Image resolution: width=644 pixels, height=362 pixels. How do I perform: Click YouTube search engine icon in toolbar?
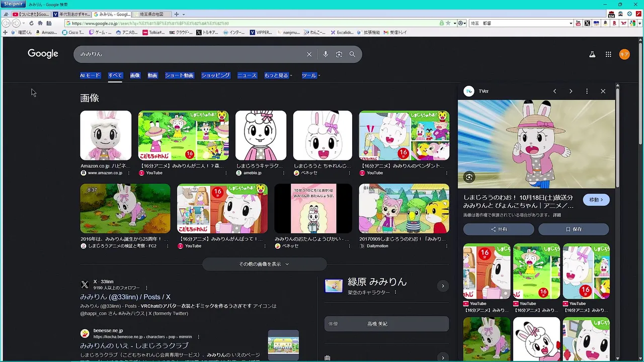click(578, 23)
